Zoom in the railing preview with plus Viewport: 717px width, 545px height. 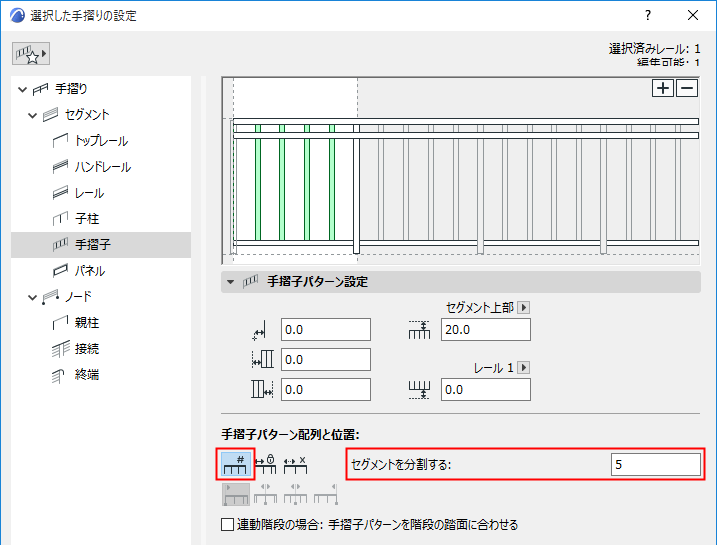click(x=663, y=88)
